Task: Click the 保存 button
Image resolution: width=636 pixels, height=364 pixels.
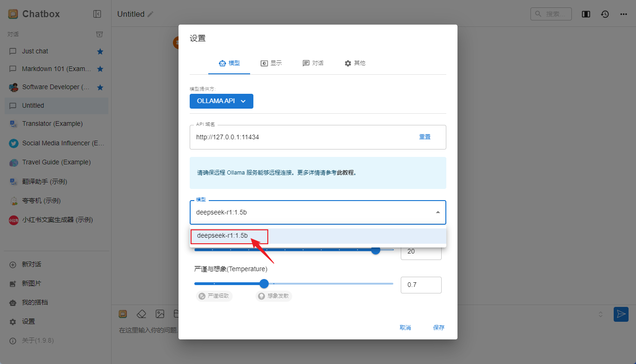Action: point(438,328)
